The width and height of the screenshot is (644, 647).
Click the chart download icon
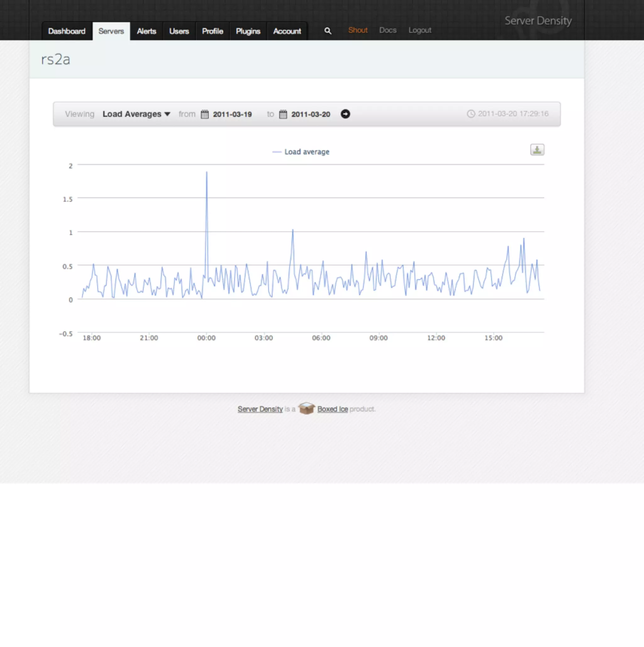537,150
